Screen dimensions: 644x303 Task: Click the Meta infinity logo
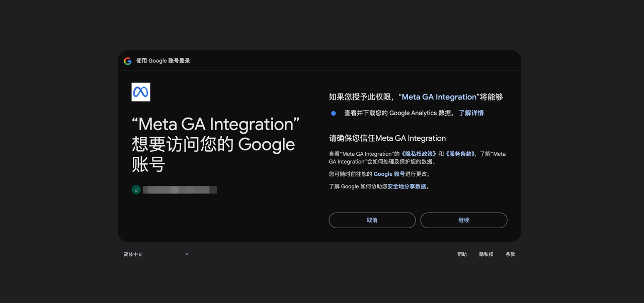[x=141, y=92]
